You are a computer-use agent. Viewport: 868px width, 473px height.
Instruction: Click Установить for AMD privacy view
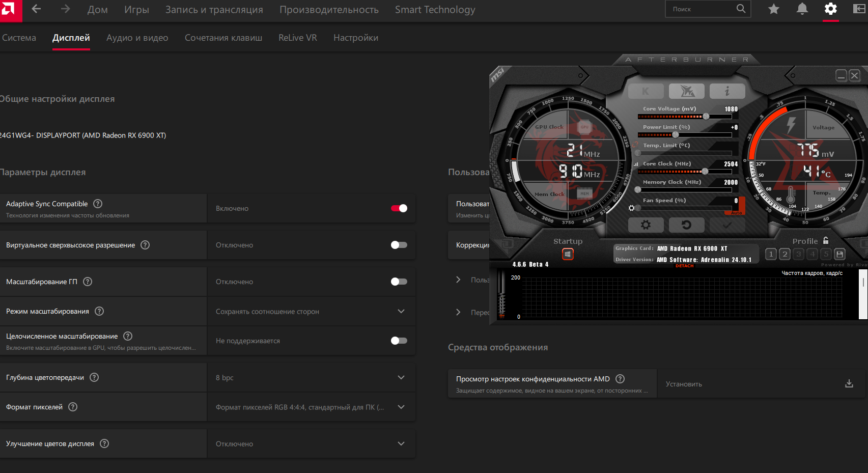coord(684,384)
